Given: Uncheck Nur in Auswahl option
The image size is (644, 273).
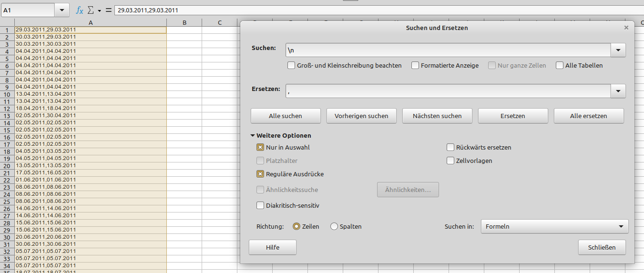Looking at the screenshot, I should [260, 148].
